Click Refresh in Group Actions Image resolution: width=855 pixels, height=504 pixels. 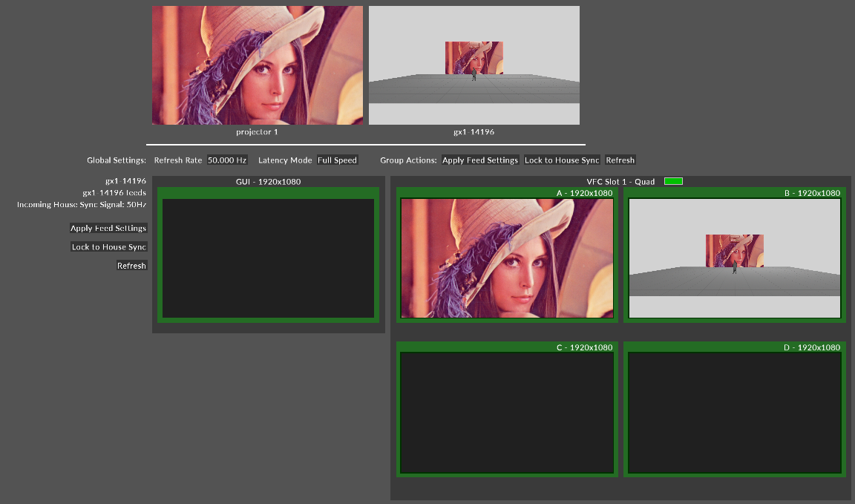[620, 160]
